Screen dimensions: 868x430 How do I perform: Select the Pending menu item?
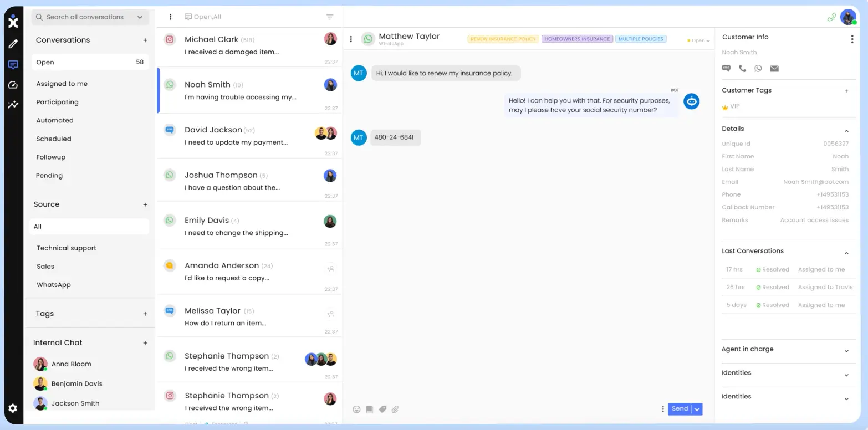[49, 175]
